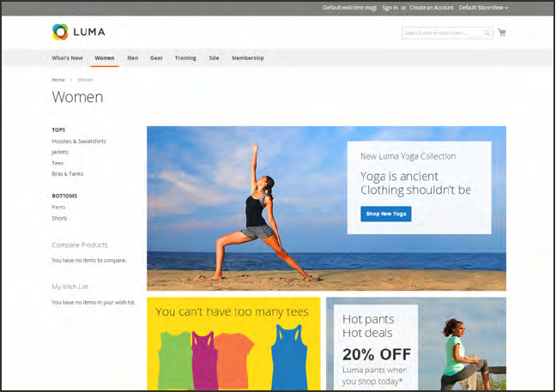The image size is (556, 392).
Task: Click the Shop New Yoga button
Action: pos(386,214)
